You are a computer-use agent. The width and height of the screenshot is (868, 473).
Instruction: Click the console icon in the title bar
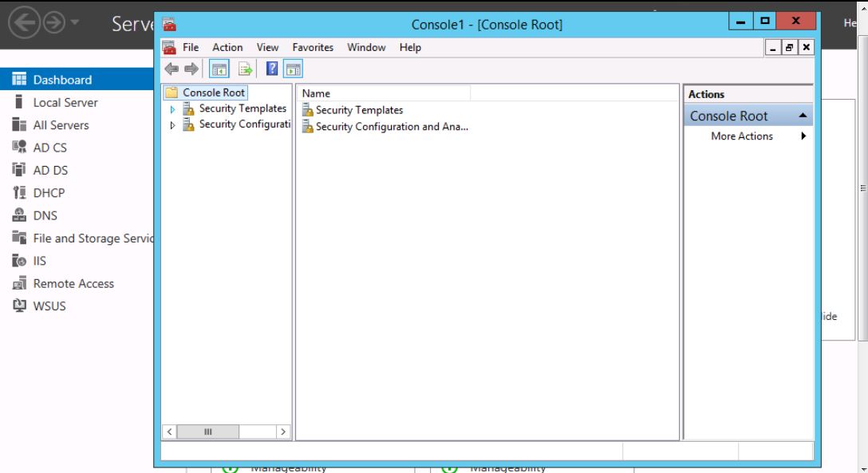(x=169, y=25)
